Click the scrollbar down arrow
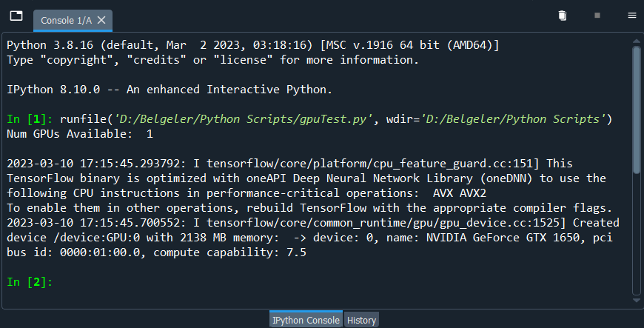 [x=636, y=301]
